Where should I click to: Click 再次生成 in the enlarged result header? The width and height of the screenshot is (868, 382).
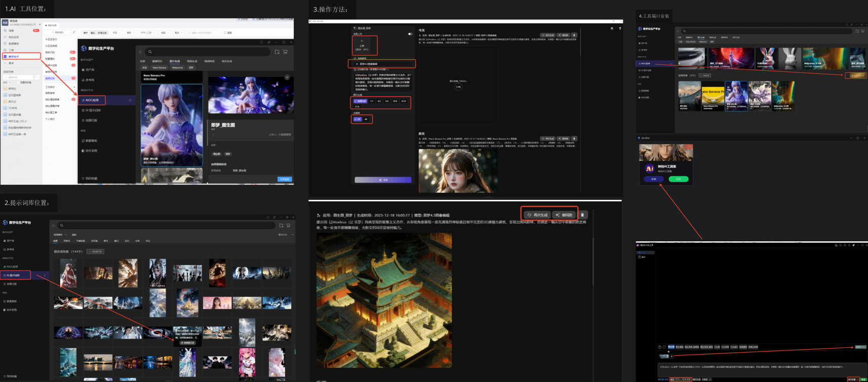[x=537, y=215]
